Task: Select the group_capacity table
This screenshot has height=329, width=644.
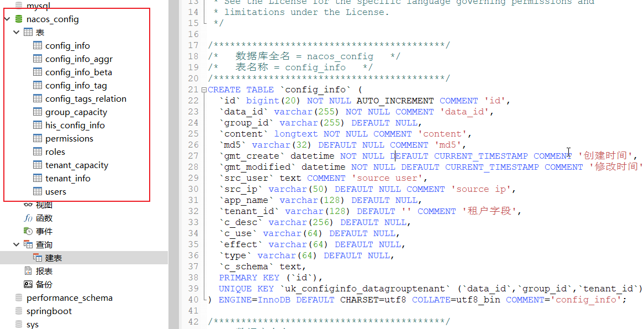Action: [x=76, y=112]
